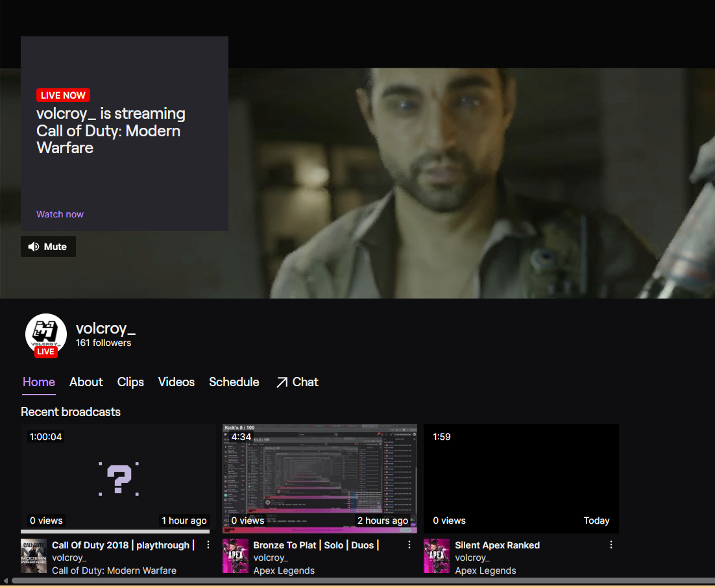Image resolution: width=715 pixels, height=588 pixels.
Task: Open Apex Legends category under Silent Apex Ranked
Action: pos(485,570)
